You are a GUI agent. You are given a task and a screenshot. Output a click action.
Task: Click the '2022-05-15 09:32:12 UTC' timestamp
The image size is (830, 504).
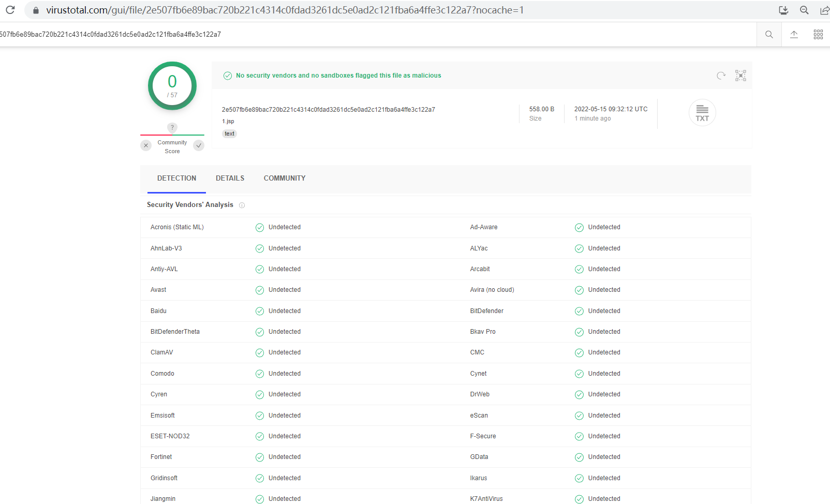coord(611,109)
